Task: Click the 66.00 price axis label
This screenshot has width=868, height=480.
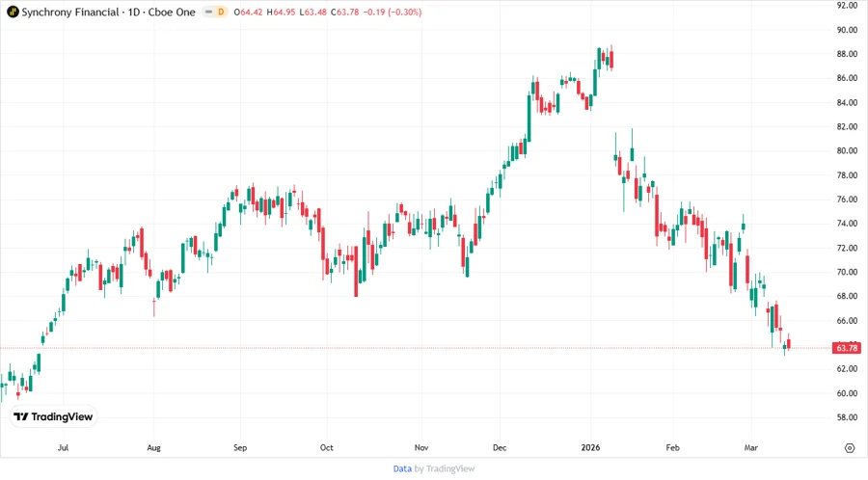Action: click(847, 320)
